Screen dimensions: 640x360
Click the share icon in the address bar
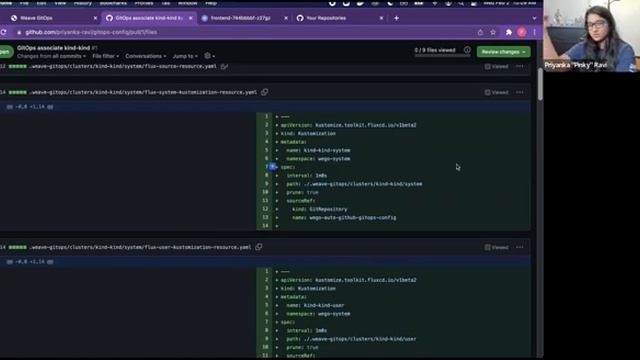pyautogui.click(x=480, y=32)
